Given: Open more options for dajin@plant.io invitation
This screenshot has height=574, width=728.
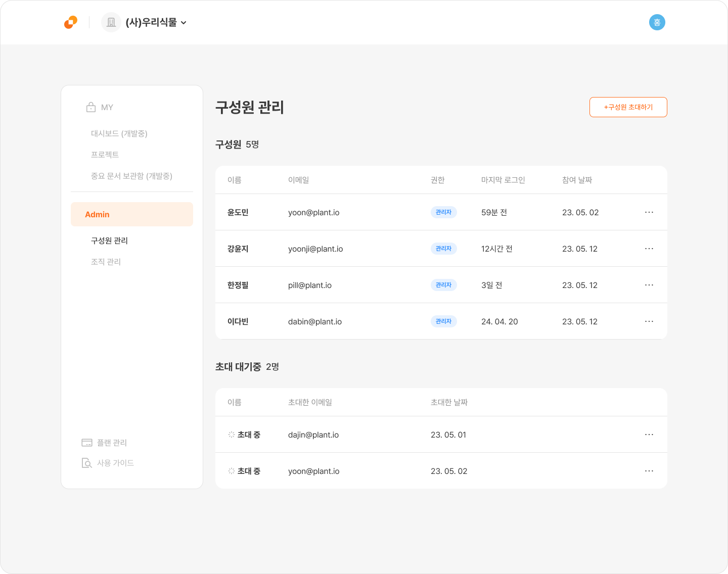Looking at the screenshot, I should 649,435.
